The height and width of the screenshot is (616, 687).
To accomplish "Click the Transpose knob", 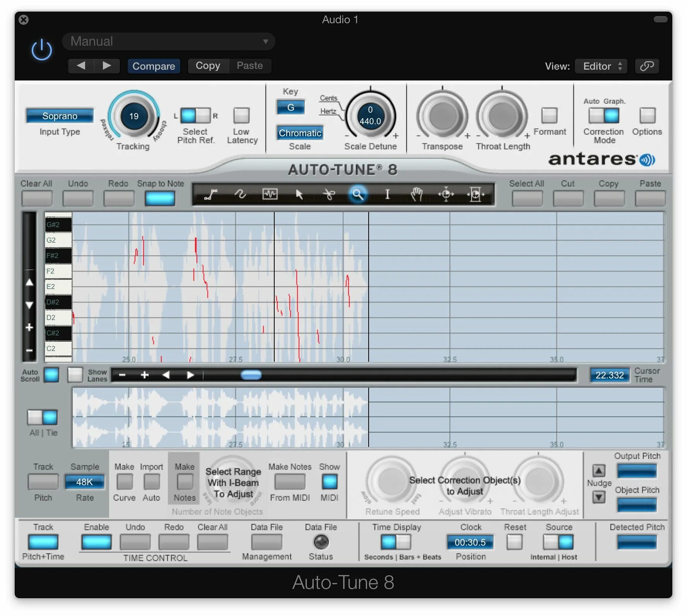I will coord(442,115).
